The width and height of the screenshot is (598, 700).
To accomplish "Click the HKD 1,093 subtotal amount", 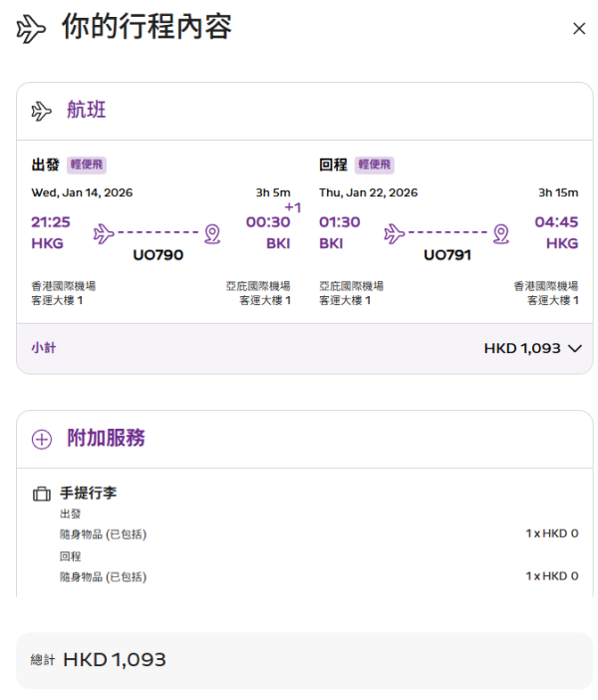I will tap(521, 349).
